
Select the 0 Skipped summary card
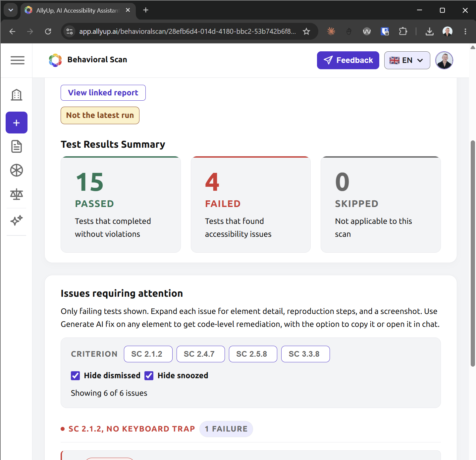click(381, 204)
